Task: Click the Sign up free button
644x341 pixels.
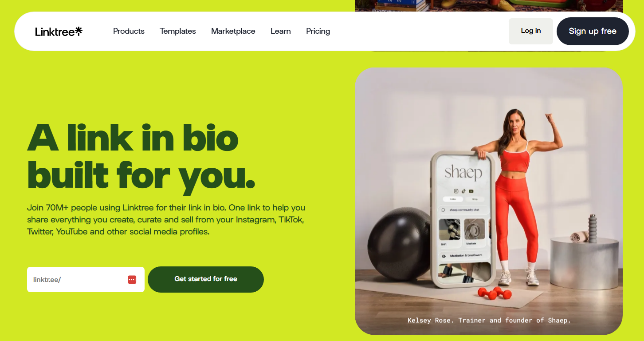Action: pos(593,31)
